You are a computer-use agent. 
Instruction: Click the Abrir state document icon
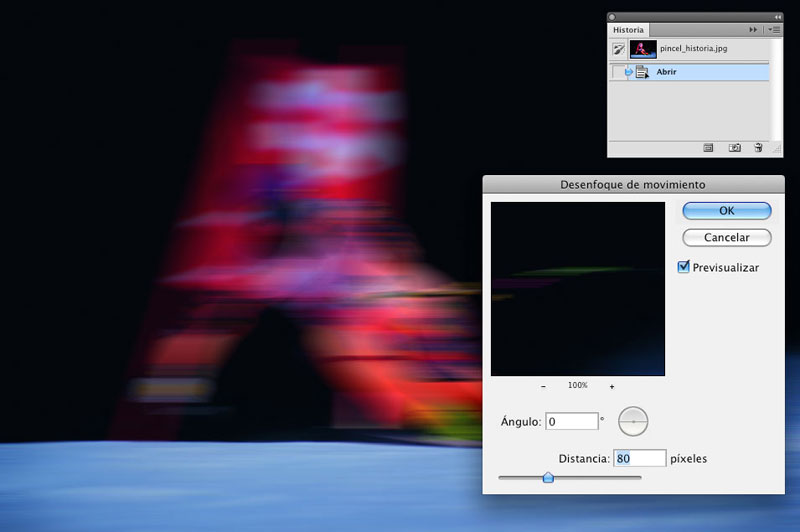coord(642,72)
